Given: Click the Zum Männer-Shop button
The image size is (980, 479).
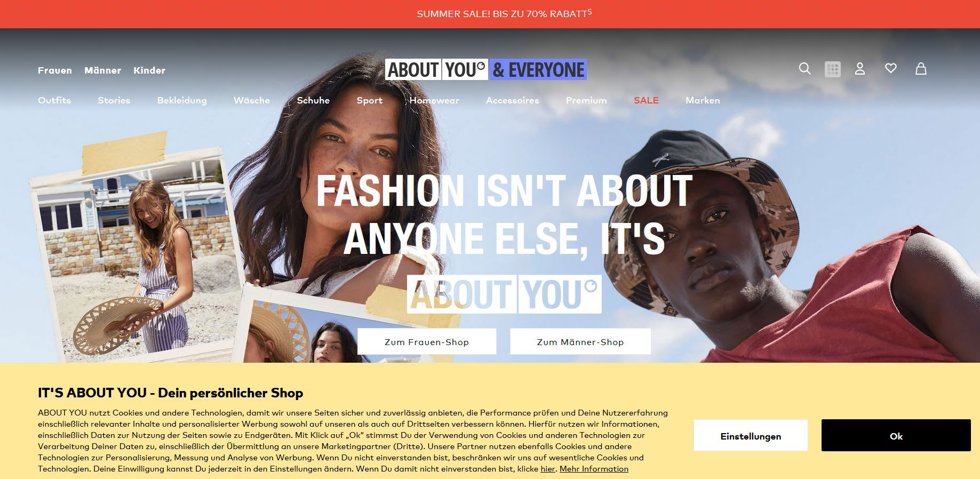Looking at the screenshot, I should (580, 341).
